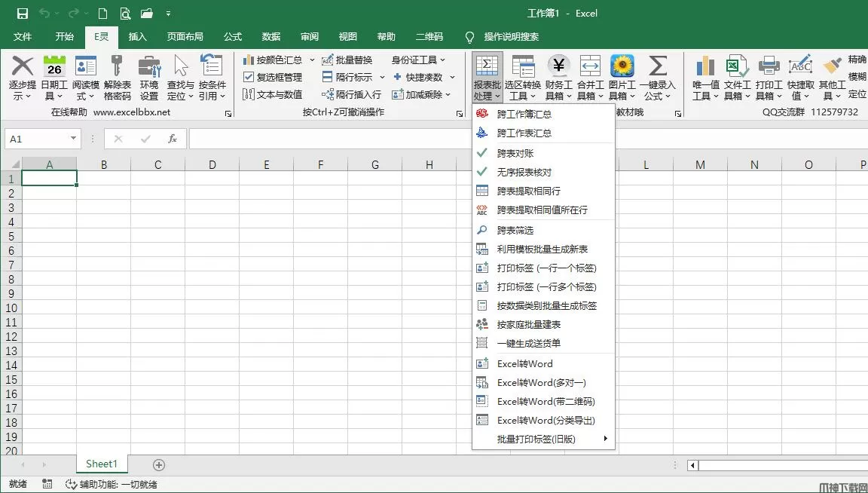
Task: Click the 唯一值工具 bar chart icon
Action: tap(705, 66)
